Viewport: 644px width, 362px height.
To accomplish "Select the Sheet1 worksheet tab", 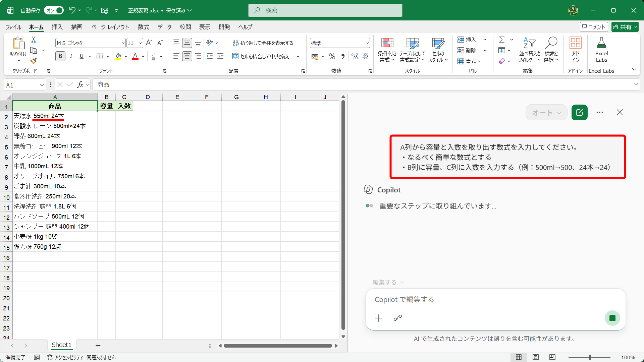I will 61,345.
